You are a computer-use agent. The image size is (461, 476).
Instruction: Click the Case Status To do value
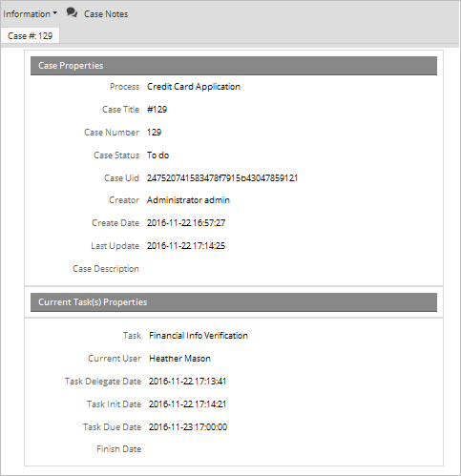point(157,155)
